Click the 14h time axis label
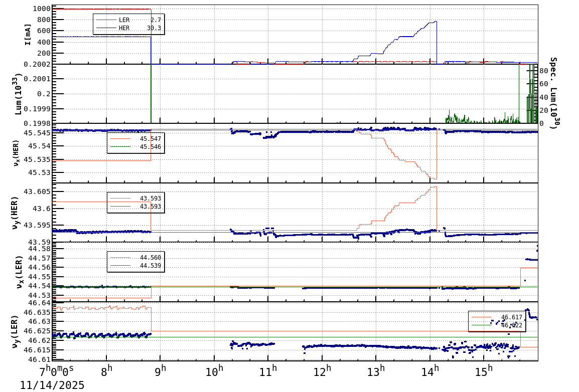The image size is (579, 392). 430,370
